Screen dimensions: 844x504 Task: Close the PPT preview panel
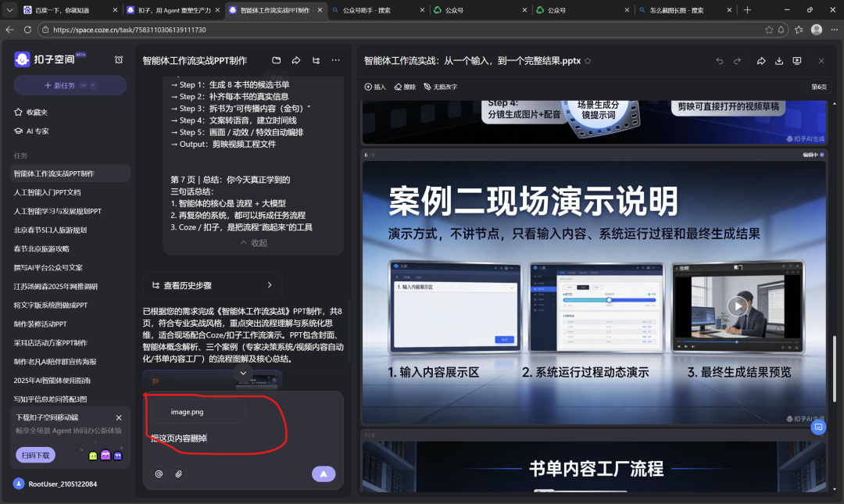pyautogui.click(x=821, y=61)
